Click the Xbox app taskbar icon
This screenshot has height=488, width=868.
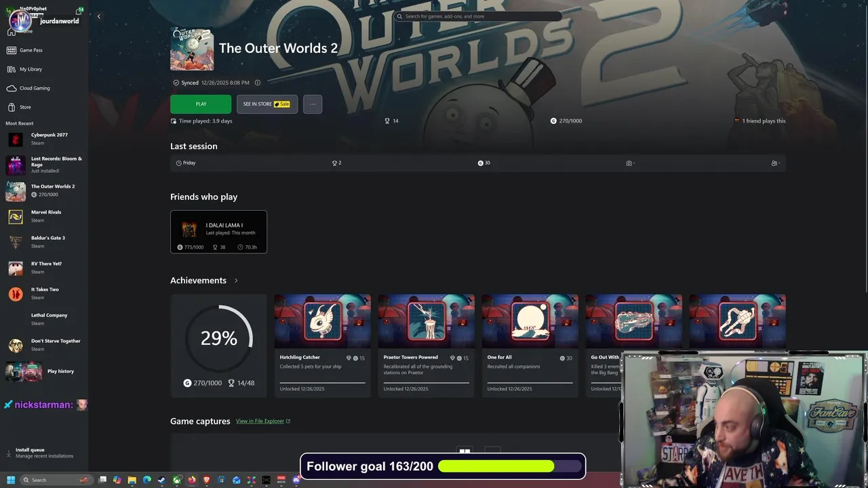pyautogui.click(x=177, y=480)
